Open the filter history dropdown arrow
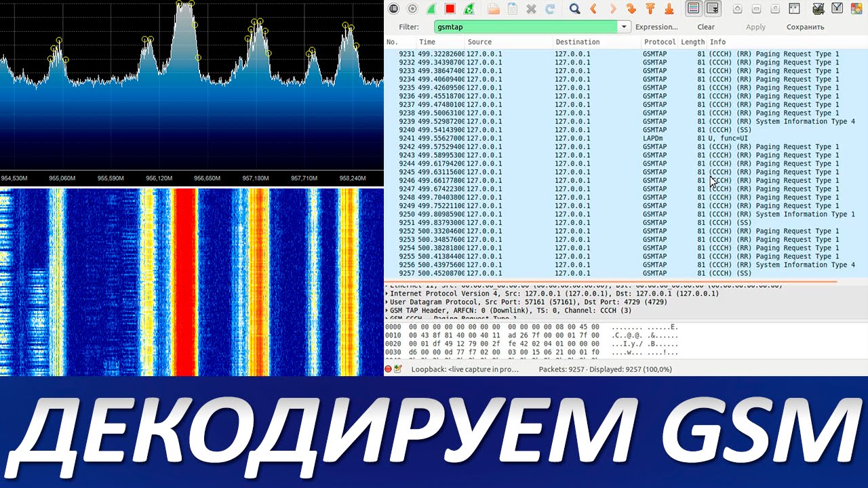 tap(624, 27)
